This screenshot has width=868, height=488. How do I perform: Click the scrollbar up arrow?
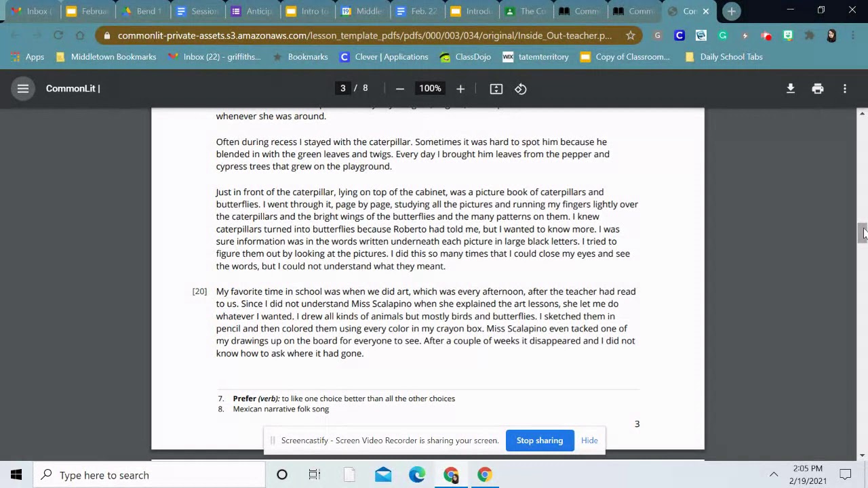point(863,114)
